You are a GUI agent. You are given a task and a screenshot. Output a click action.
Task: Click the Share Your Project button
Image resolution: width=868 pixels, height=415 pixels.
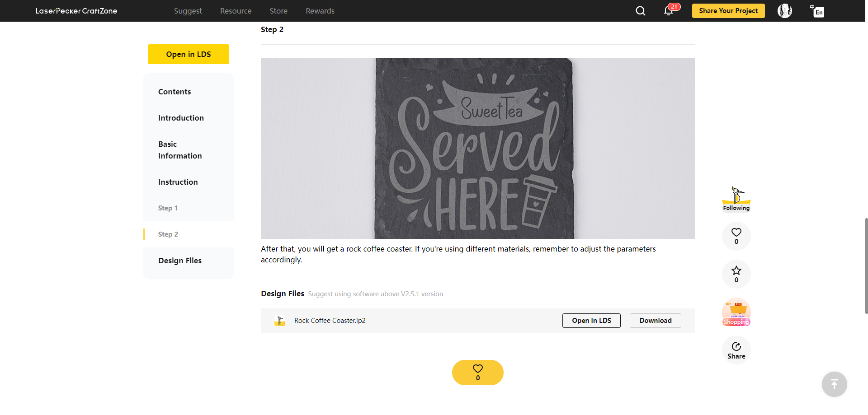point(728,11)
